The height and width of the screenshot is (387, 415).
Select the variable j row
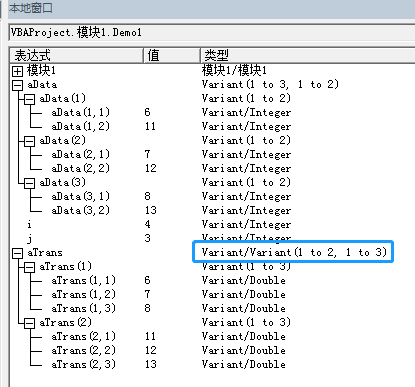tap(30, 239)
